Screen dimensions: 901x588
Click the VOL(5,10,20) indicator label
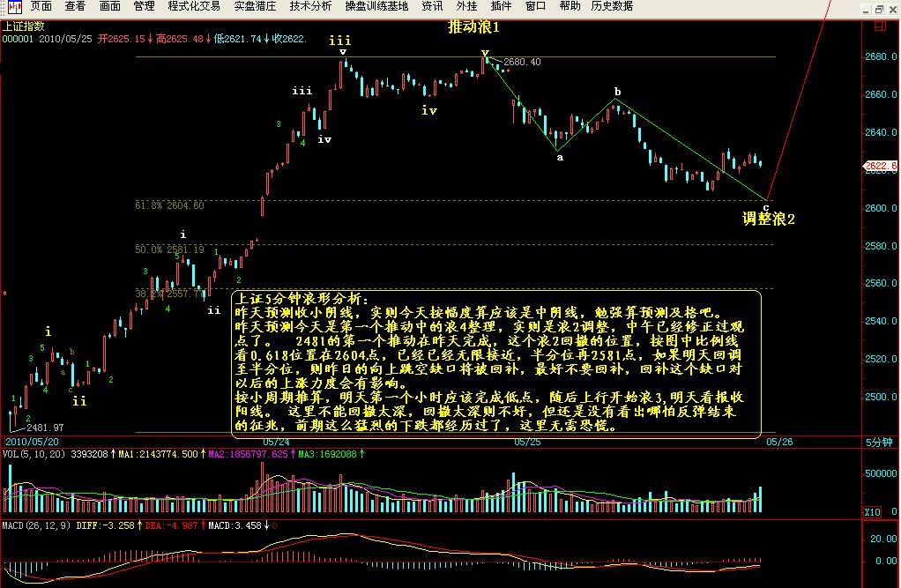34,454
